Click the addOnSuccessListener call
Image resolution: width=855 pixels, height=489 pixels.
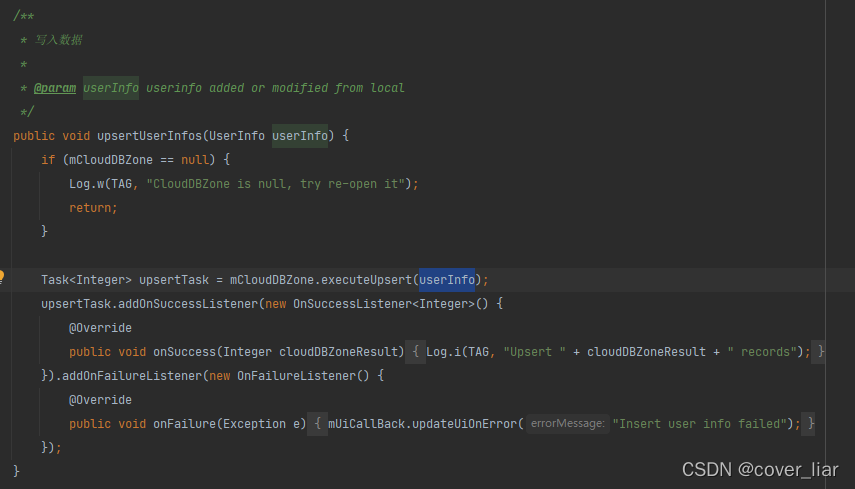[188, 304]
